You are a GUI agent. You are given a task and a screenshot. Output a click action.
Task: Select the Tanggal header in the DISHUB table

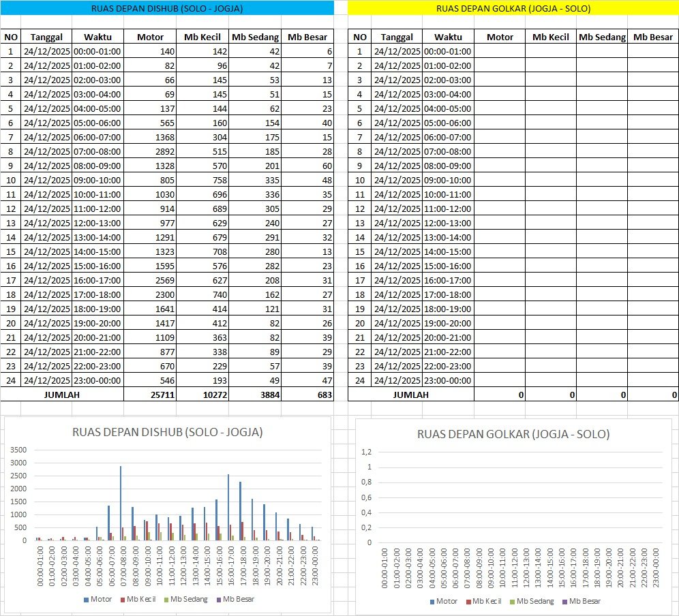pyautogui.click(x=46, y=37)
